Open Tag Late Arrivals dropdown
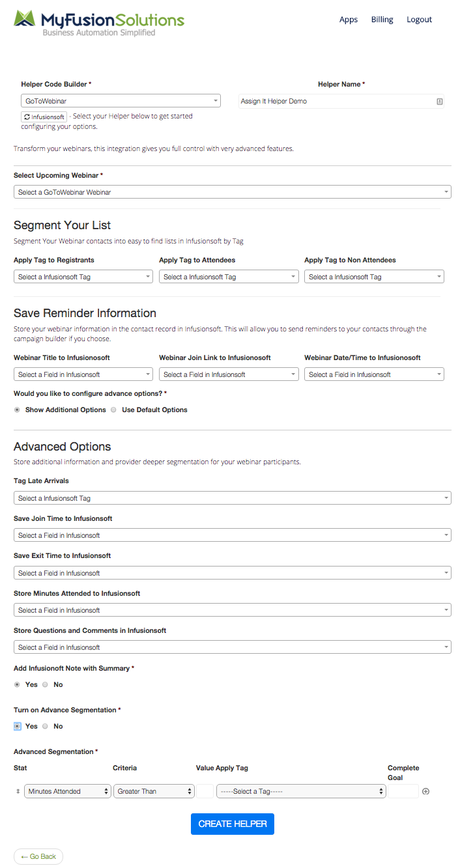The width and height of the screenshot is (473, 868). click(233, 498)
